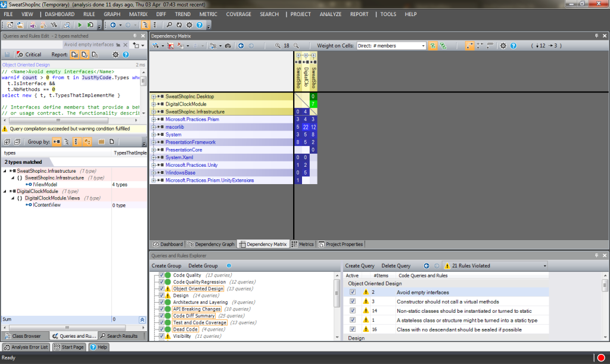This screenshot has width=610, height=364.
Task: Uncheck the Code Quality group checkbox
Action: click(161, 275)
